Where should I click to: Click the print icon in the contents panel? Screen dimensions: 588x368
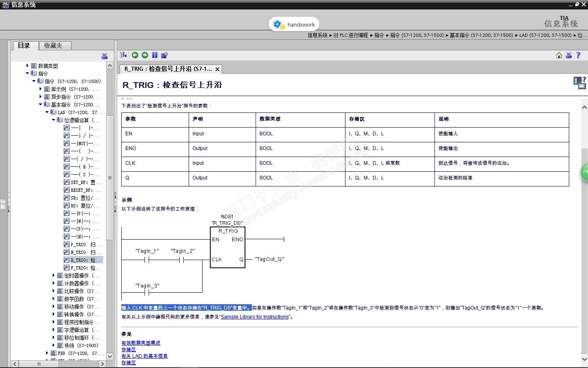coord(104,56)
